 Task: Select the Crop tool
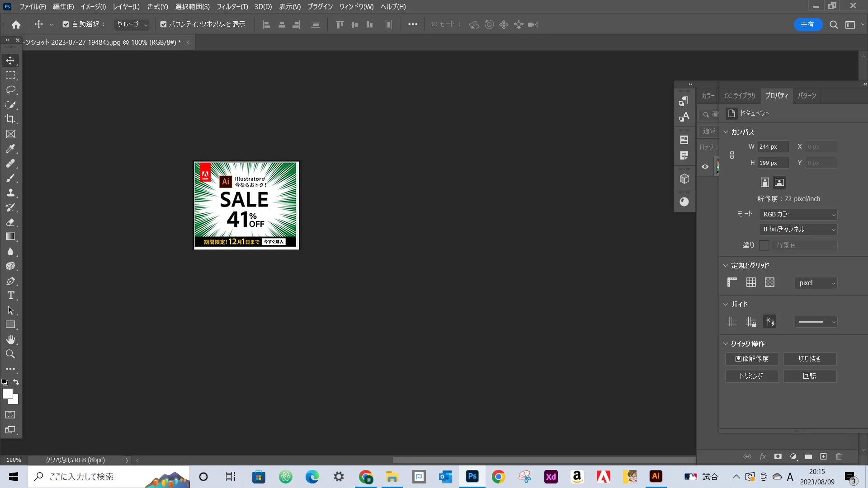(10, 119)
